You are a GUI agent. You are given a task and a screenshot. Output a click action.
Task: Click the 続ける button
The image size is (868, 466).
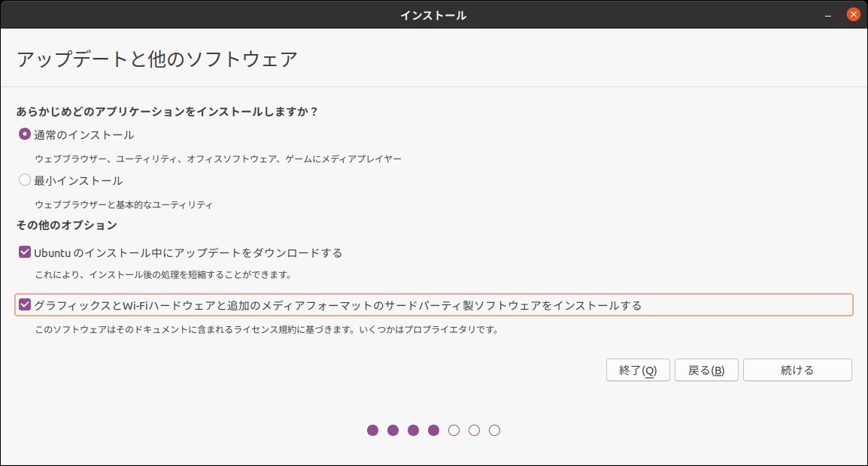click(797, 370)
